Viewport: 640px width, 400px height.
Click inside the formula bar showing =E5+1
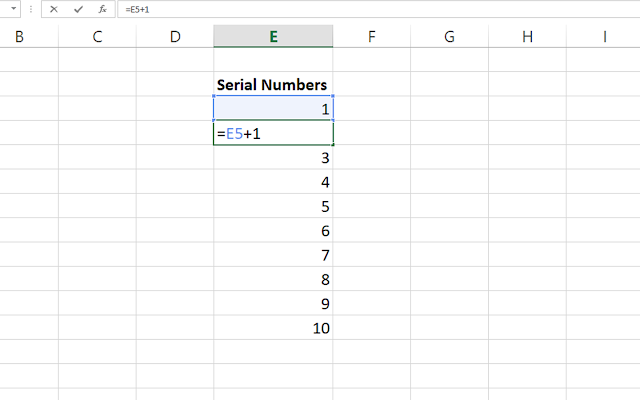pyautogui.click(x=379, y=9)
